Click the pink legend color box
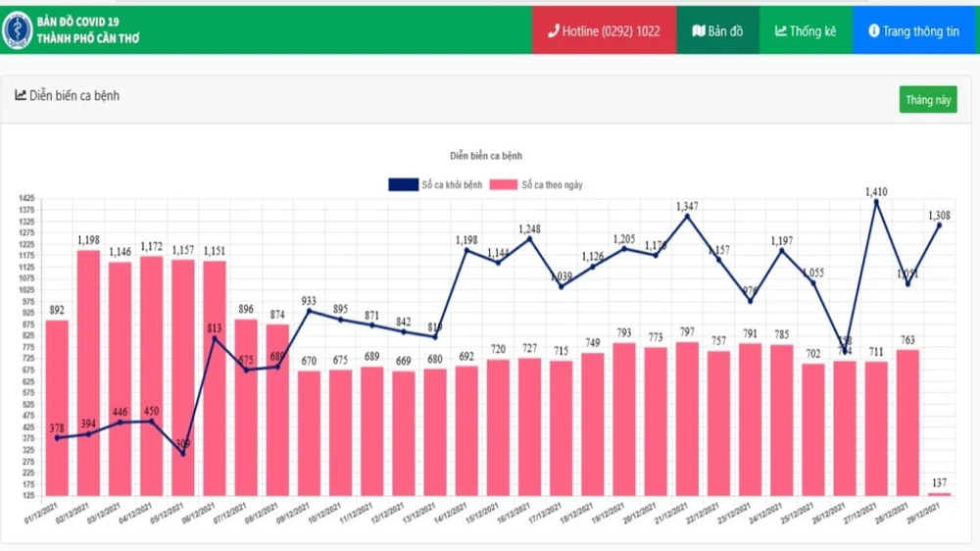980x551 pixels. tap(504, 184)
